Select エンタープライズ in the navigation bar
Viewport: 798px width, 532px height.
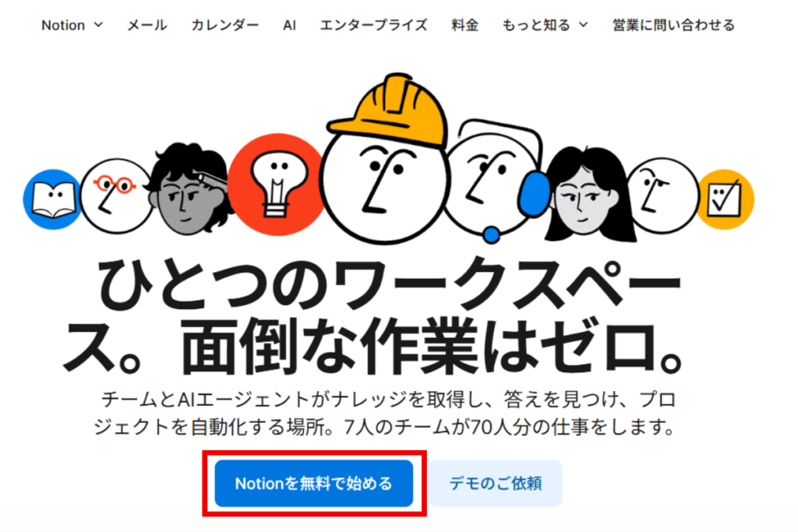point(373,25)
